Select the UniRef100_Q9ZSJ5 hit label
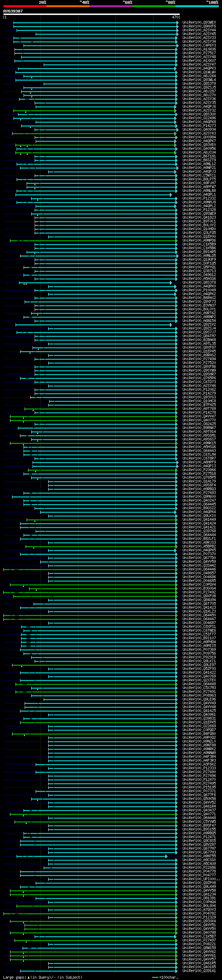 pos(199,88)
